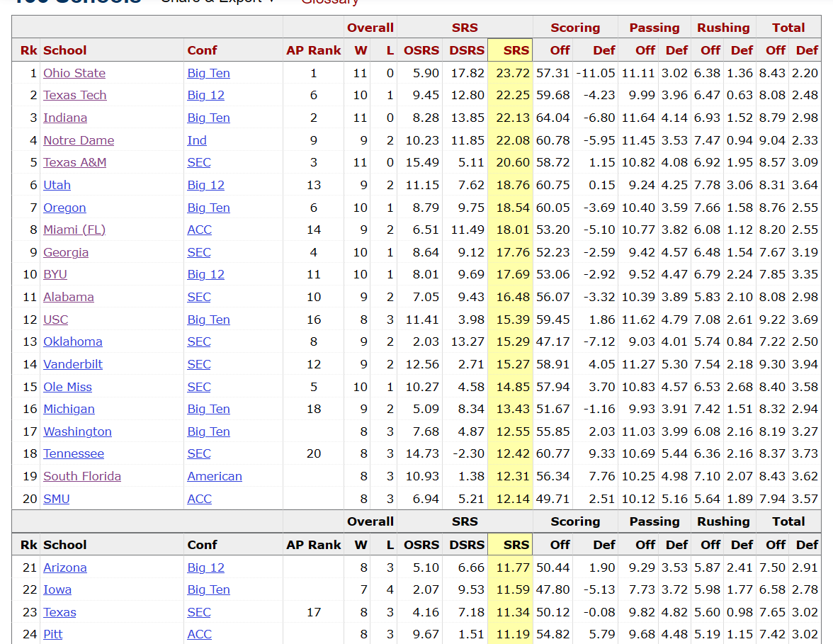Open the Texas Tech school link
Screen dimensions: 833x644
click(75, 95)
